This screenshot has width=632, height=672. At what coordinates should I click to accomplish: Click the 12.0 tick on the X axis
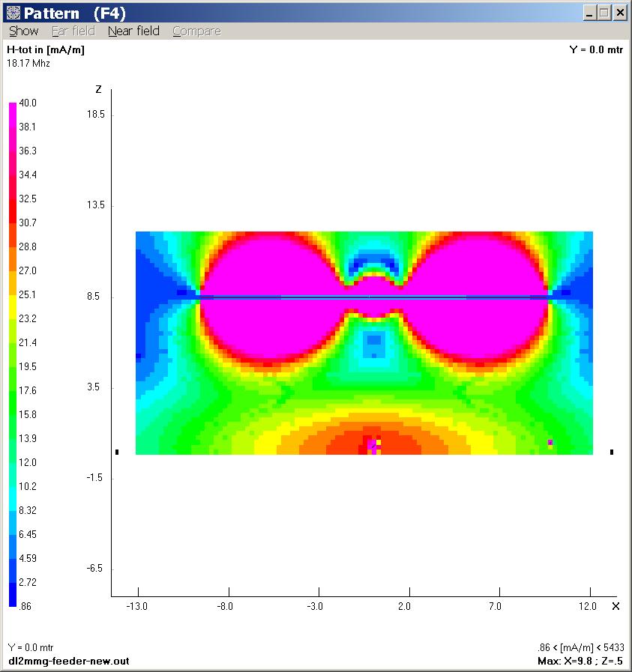click(x=588, y=606)
